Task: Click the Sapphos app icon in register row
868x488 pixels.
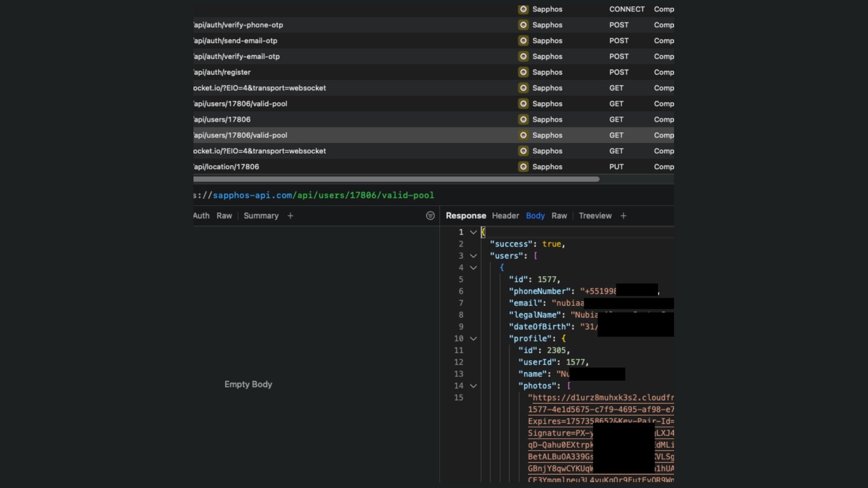Action: (x=523, y=72)
